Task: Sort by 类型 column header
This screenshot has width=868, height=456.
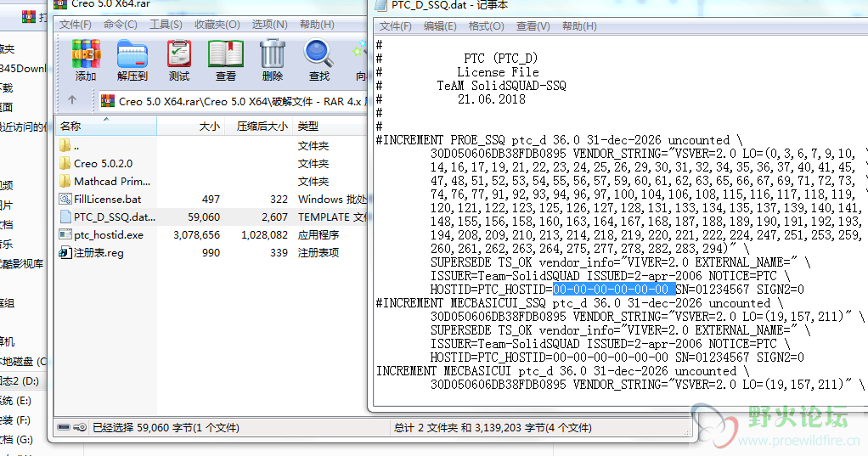Action: pyautogui.click(x=330, y=127)
